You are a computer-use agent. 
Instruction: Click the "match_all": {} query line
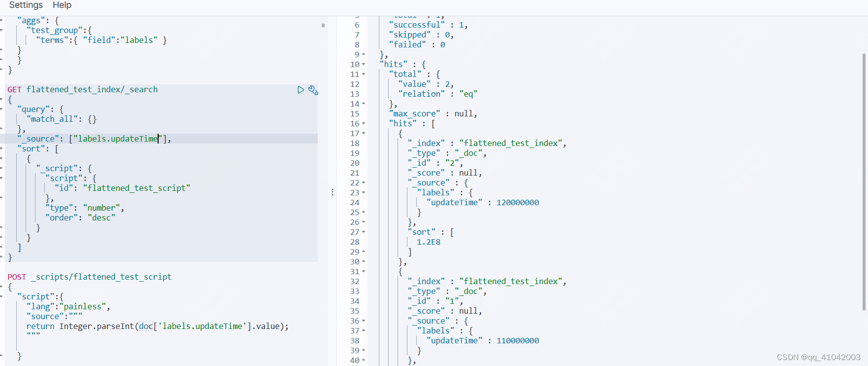pos(62,119)
